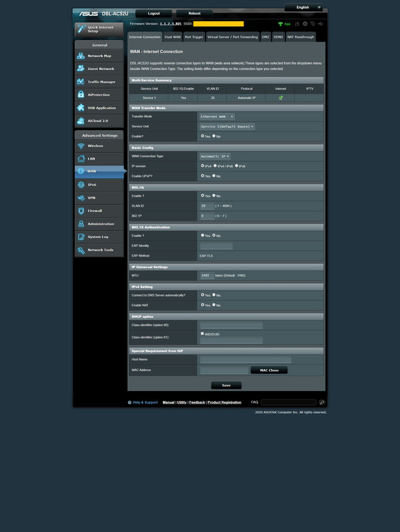Image resolution: width=400 pixels, height=532 pixels.
Task: Open USB Application page
Action: tap(99, 108)
